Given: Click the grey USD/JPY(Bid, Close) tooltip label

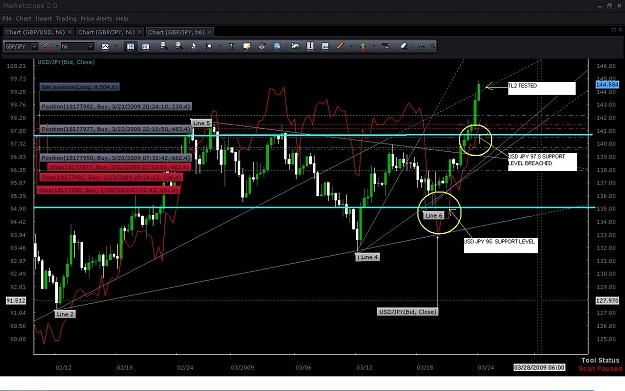Looking at the screenshot, I should pos(407,312).
